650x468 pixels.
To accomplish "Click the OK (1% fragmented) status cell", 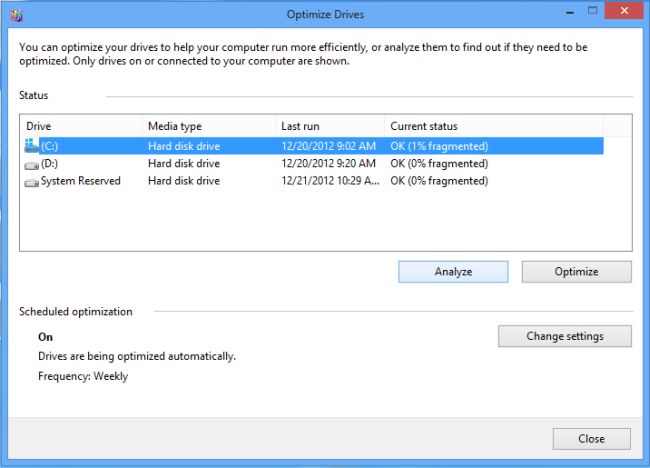I will [x=439, y=146].
